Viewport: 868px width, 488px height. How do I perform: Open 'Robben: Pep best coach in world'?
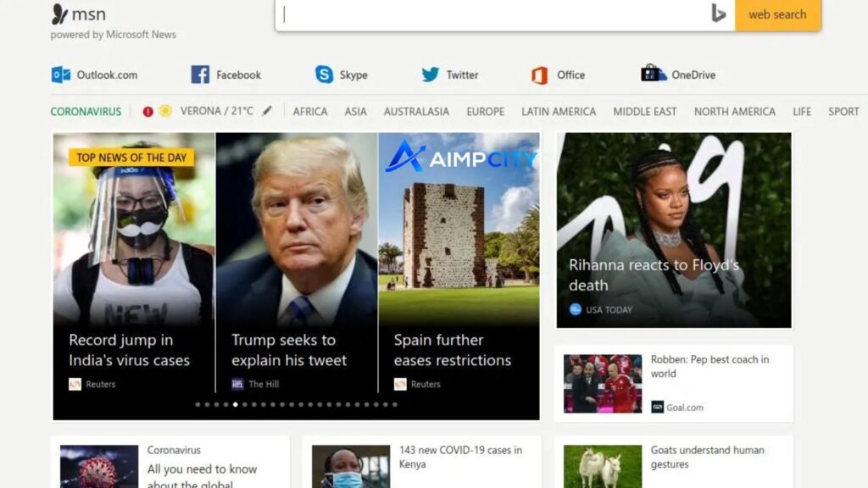coord(709,366)
